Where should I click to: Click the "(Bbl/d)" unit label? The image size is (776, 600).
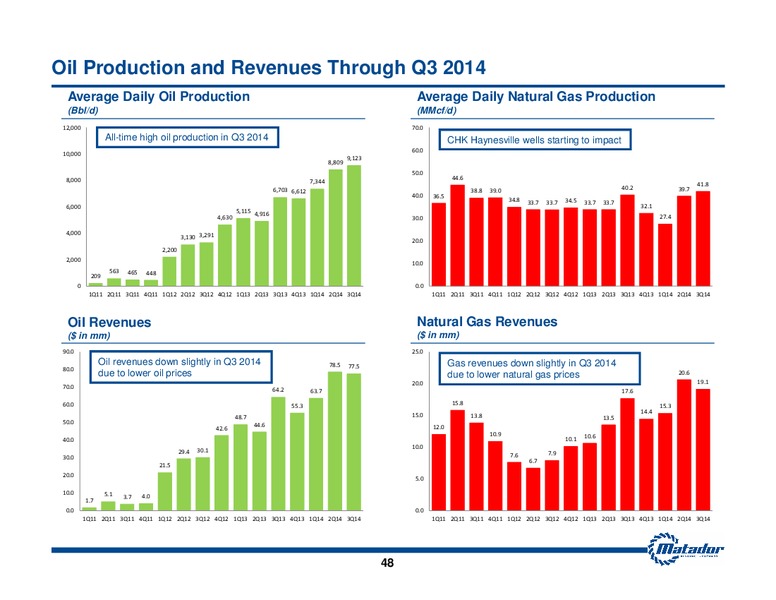pos(83,110)
